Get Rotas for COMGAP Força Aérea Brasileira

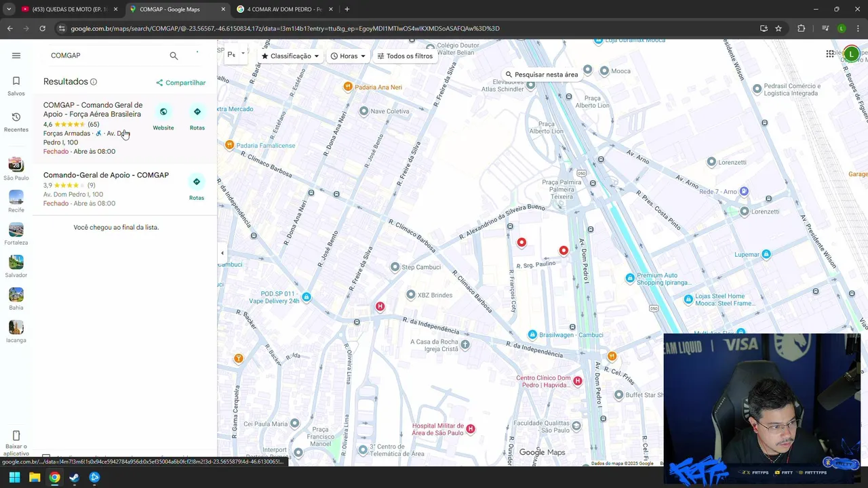[x=197, y=117]
